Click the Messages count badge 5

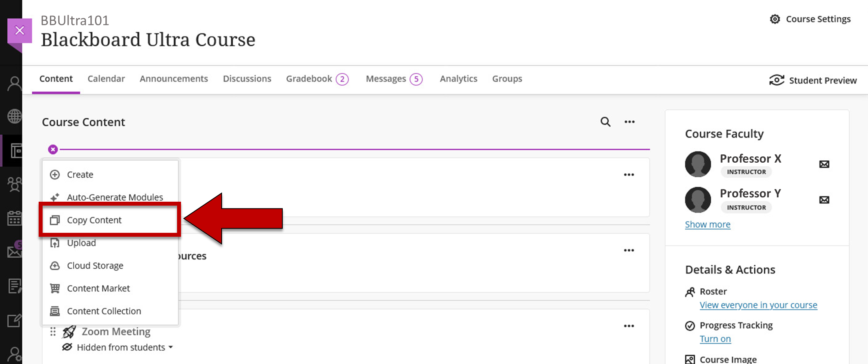tap(416, 79)
